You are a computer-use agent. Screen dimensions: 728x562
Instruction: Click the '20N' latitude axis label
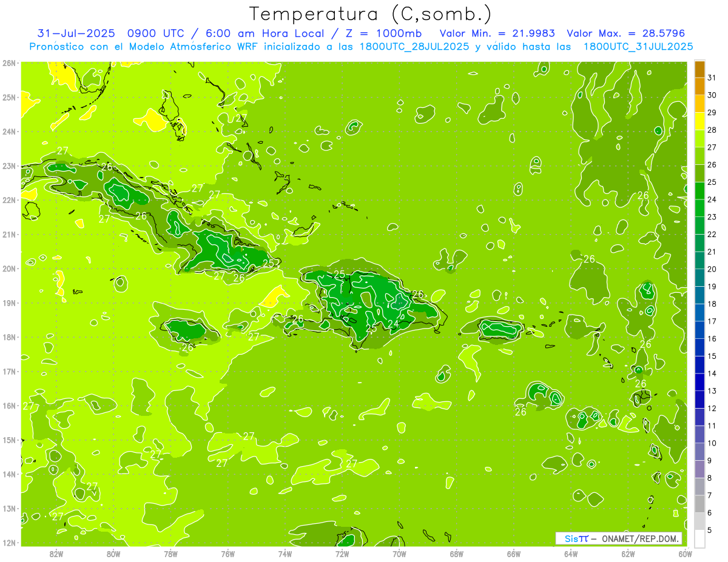[x=9, y=269]
